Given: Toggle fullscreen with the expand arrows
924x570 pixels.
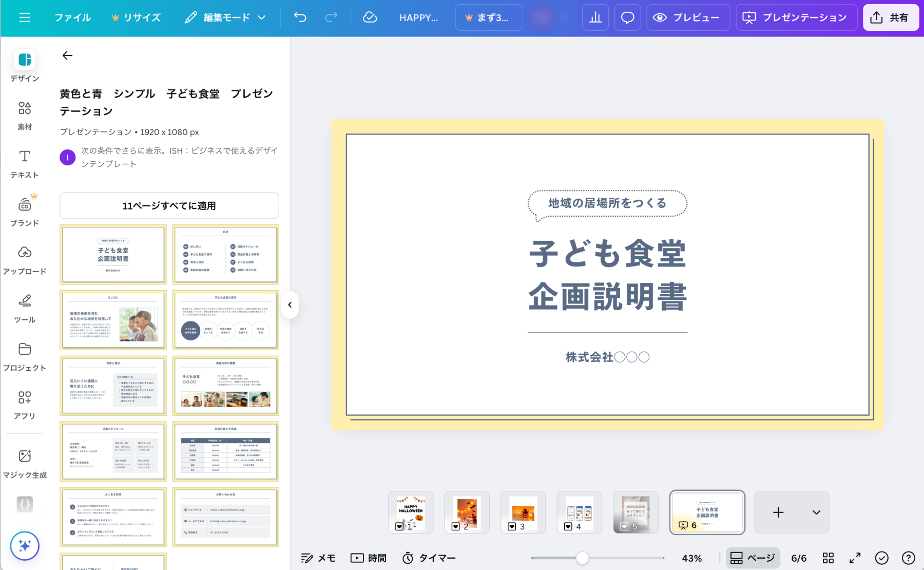Looking at the screenshot, I should coord(855,558).
